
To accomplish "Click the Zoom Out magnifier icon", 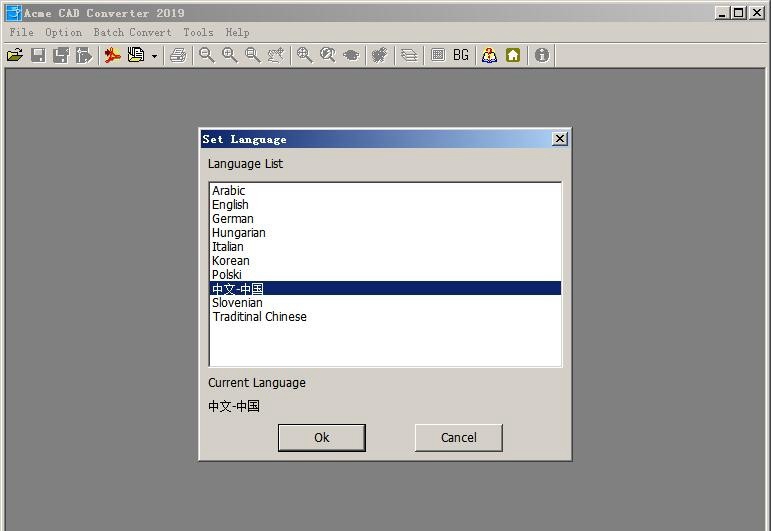I will 207,55.
